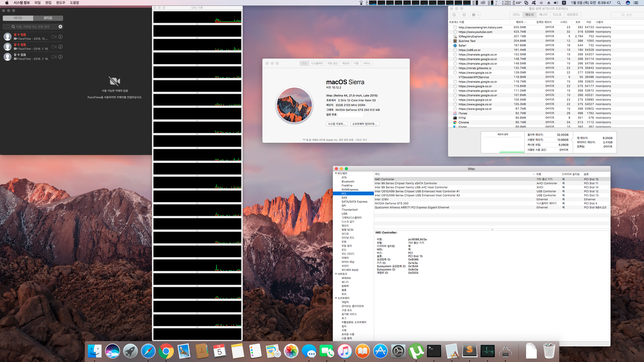
Task: Switch to 오디오 segment in FaceTime
Action: [x=48, y=18]
